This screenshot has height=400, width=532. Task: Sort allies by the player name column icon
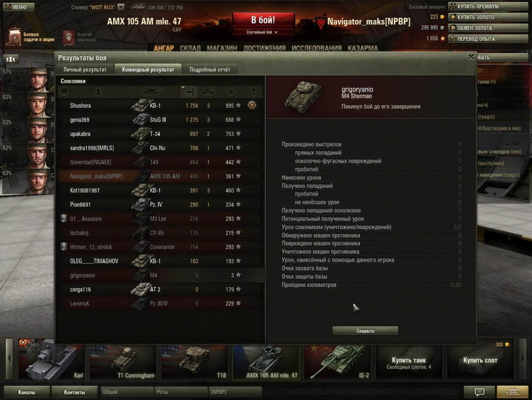click(98, 92)
